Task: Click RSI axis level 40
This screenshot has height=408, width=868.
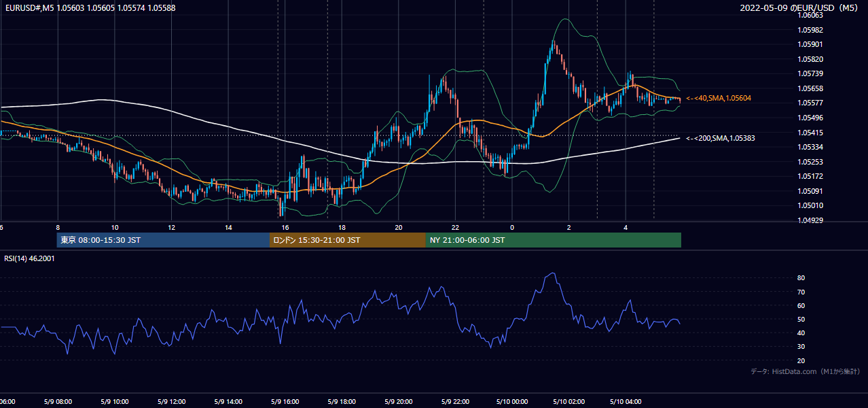Action: tap(801, 333)
